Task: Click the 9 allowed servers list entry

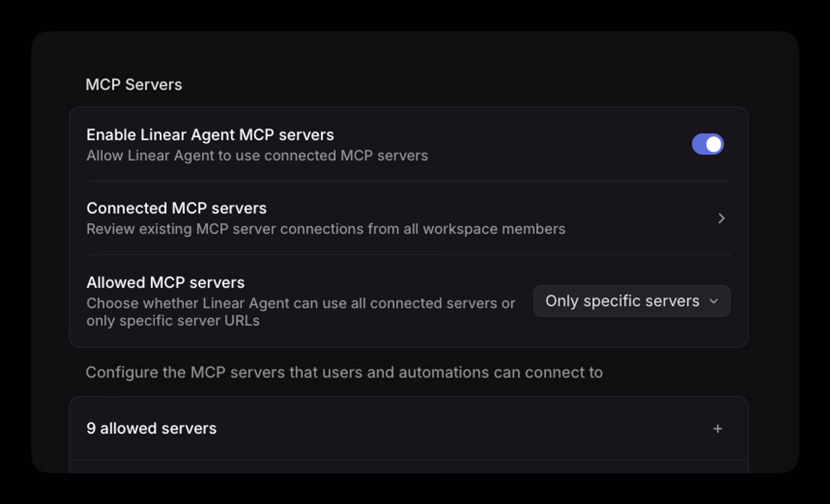Action: point(152,428)
